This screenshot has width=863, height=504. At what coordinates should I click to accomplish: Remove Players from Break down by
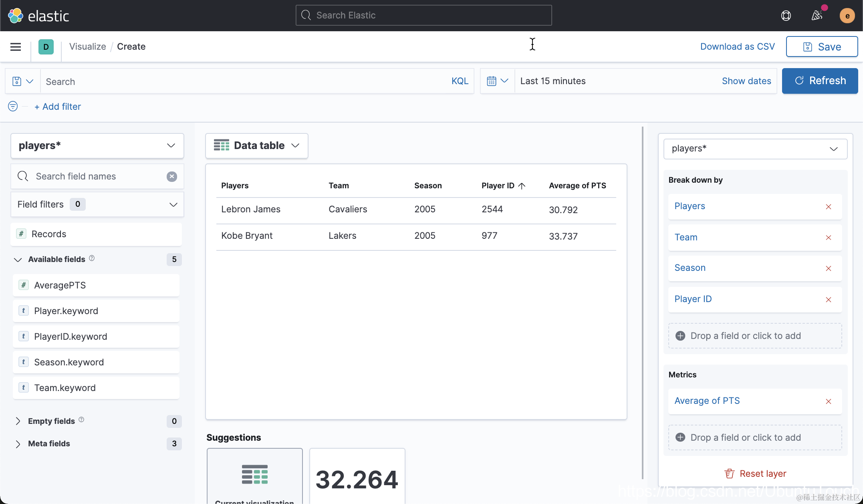pyautogui.click(x=829, y=207)
